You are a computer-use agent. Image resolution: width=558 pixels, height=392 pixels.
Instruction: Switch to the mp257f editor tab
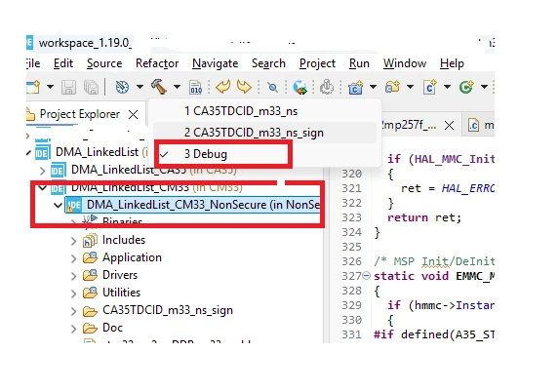(x=410, y=125)
